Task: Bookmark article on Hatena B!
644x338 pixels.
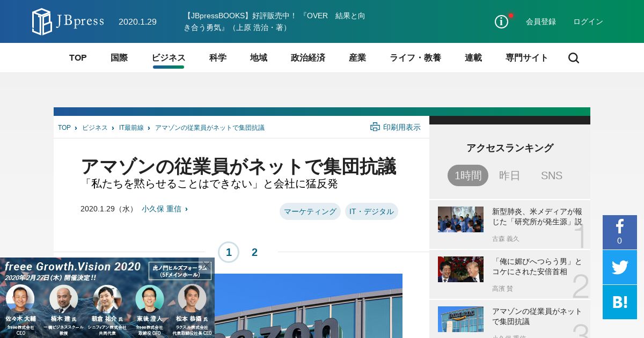Action: pyautogui.click(x=620, y=302)
